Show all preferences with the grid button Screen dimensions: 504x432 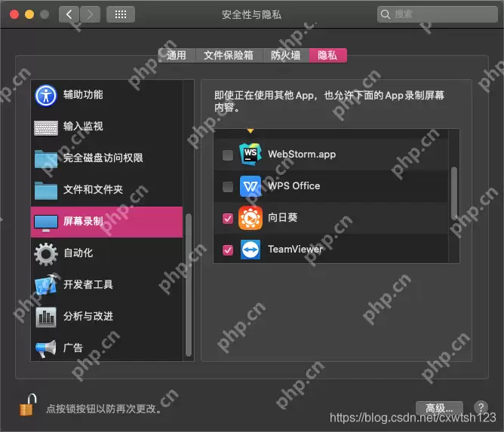click(121, 14)
